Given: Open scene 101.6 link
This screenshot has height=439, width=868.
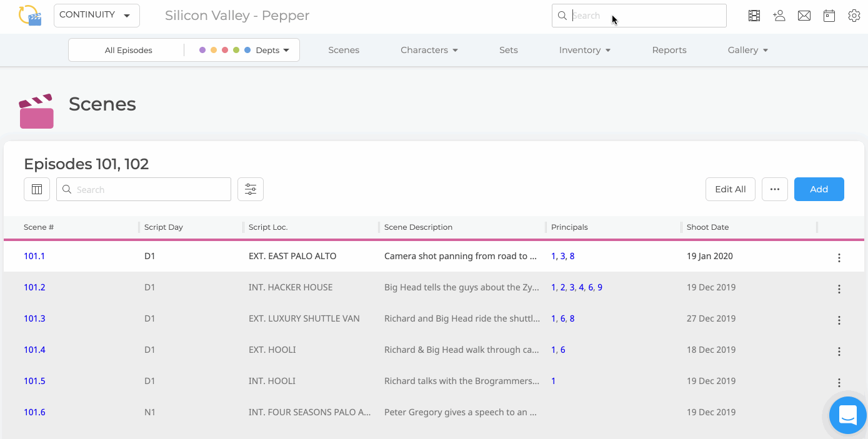Looking at the screenshot, I should (x=34, y=412).
